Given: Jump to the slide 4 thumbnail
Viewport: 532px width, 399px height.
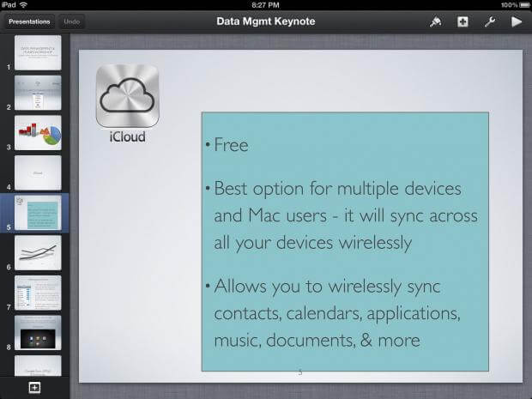Looking at the screenshot, I should [38, 172].
